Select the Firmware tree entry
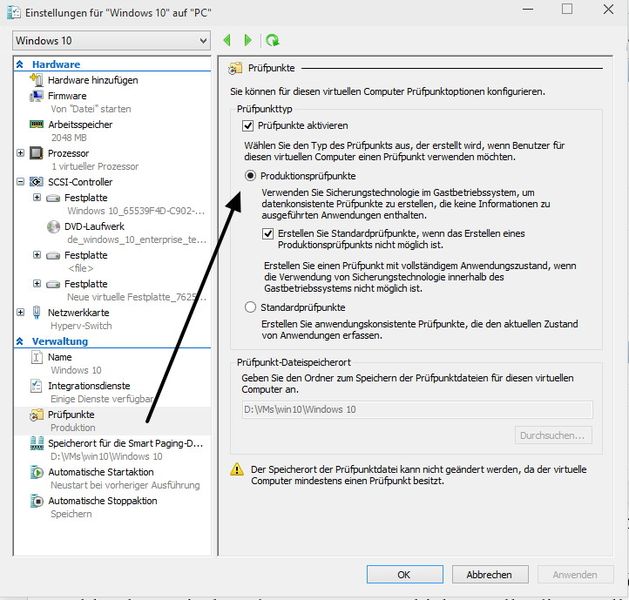The height and width of the screenshot is (600, 629). point(67,96)
